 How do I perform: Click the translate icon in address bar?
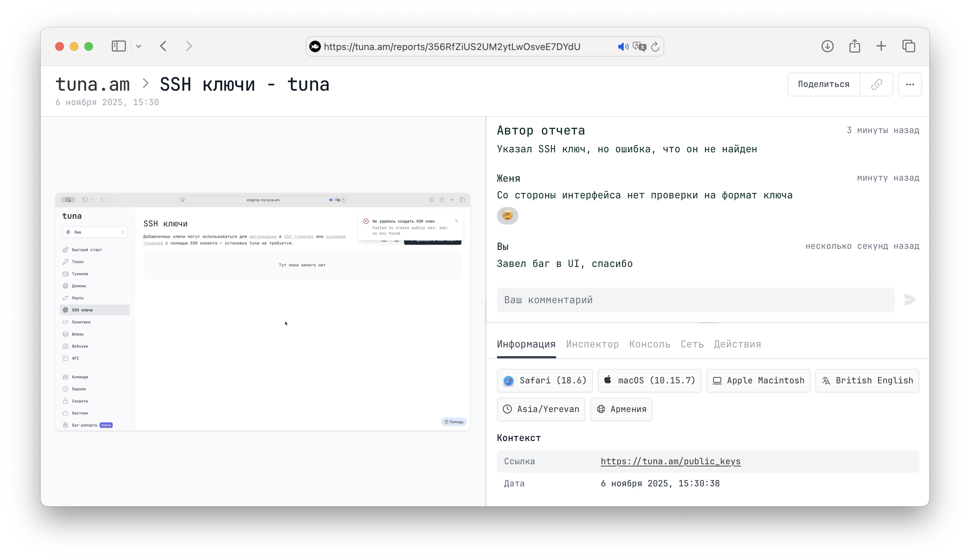[x=639, y=46]
